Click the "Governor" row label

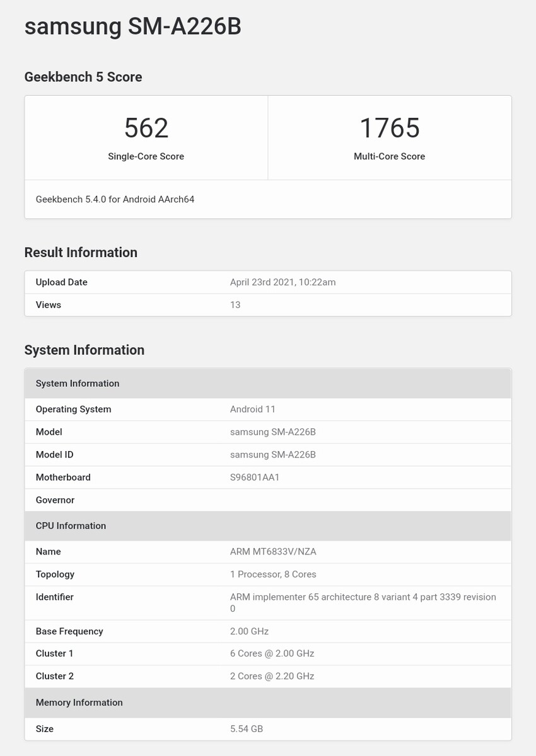(55, 500)
